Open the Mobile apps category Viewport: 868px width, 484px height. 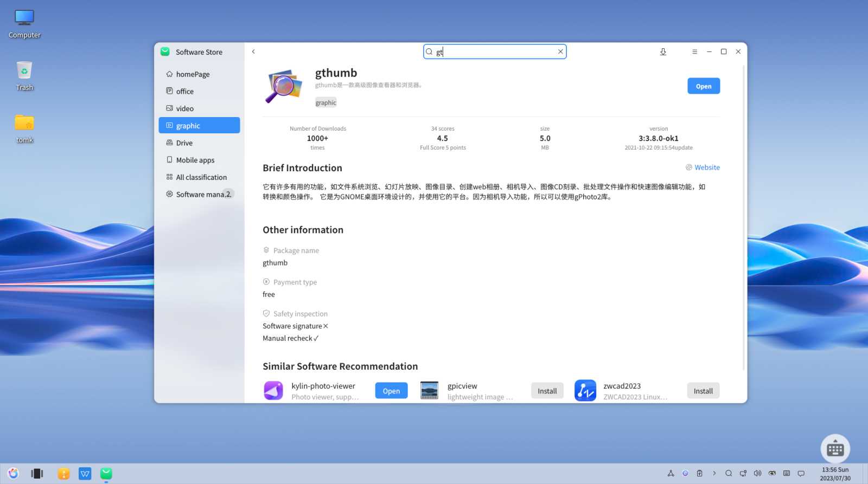point(199,160)
